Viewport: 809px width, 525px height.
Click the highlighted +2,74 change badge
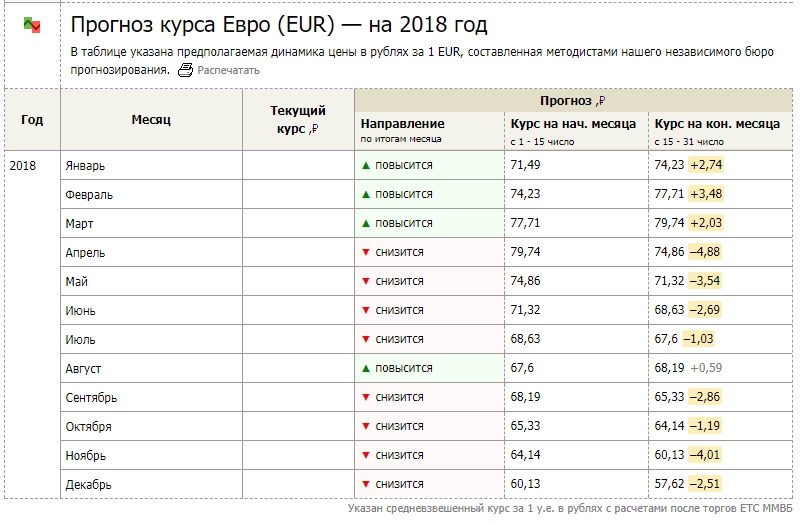[706, 165]
